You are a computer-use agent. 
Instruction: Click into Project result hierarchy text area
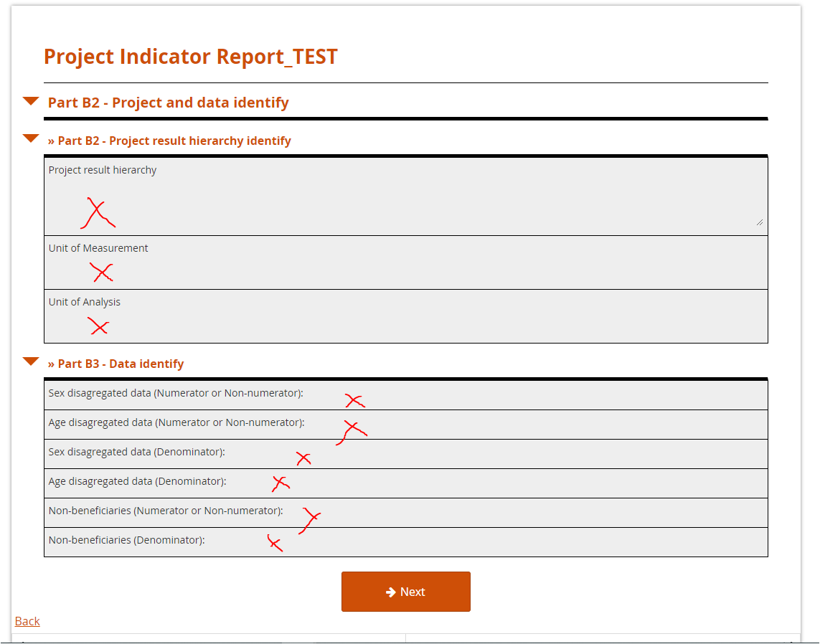(x=406, y=196)
